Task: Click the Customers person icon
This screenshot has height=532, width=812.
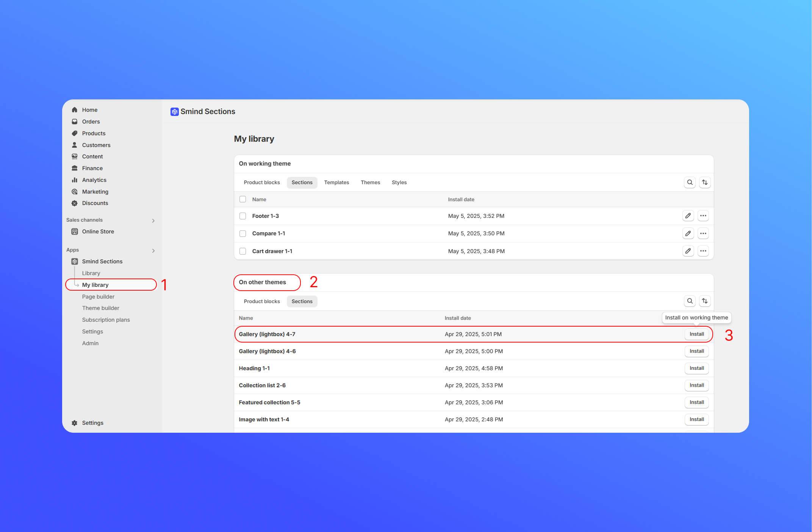Action: [x=75, y=145]
